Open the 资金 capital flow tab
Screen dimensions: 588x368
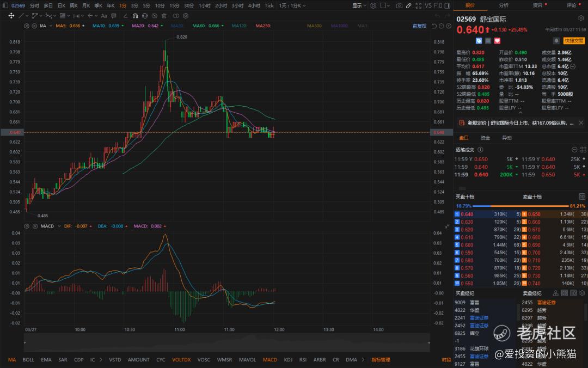485,138
